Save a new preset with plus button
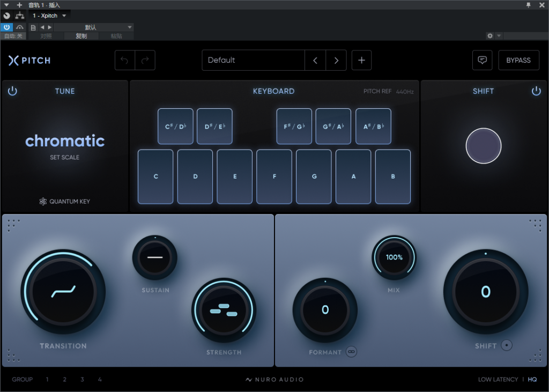 (362, 60)
